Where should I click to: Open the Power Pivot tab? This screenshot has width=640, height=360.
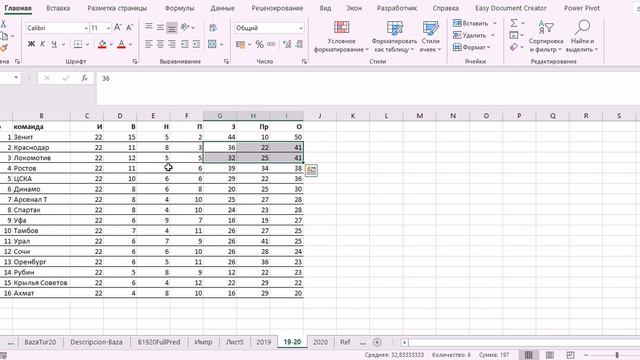pyautogui.click(x=582, y=8)
